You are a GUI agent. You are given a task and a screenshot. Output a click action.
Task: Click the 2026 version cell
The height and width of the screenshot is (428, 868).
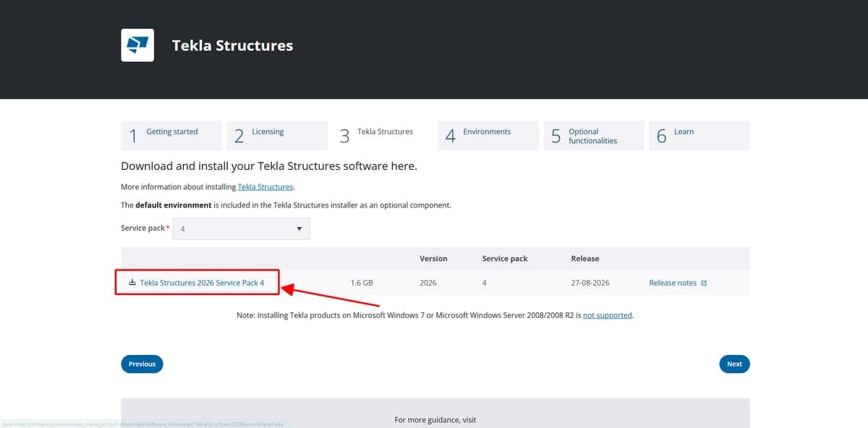pyautogui.click(x=428, y=283)
